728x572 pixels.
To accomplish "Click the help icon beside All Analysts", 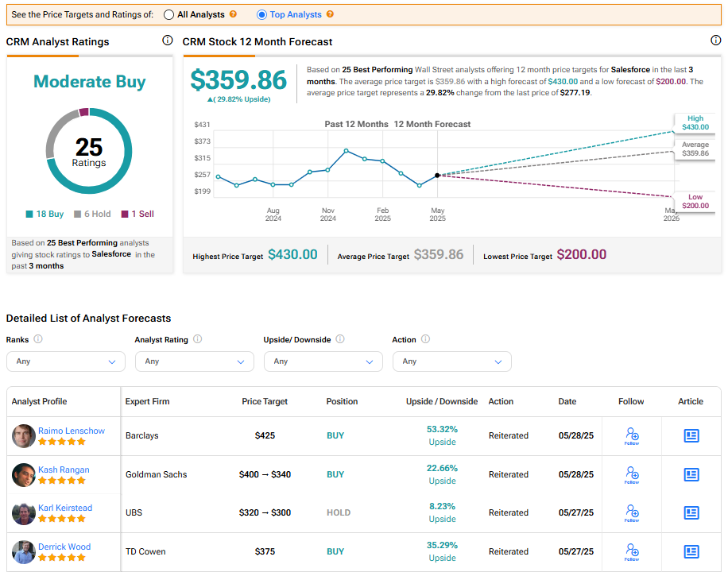I will tap(233, 14).
